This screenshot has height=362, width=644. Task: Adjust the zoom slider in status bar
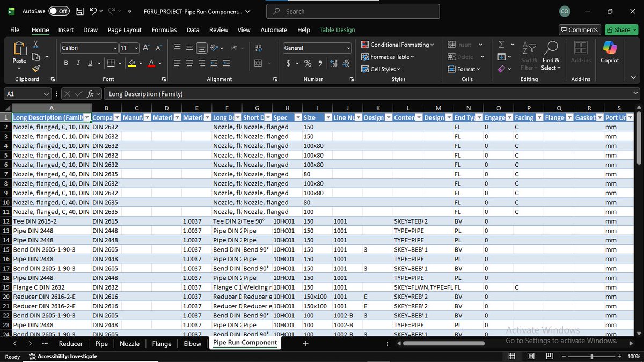592,357
